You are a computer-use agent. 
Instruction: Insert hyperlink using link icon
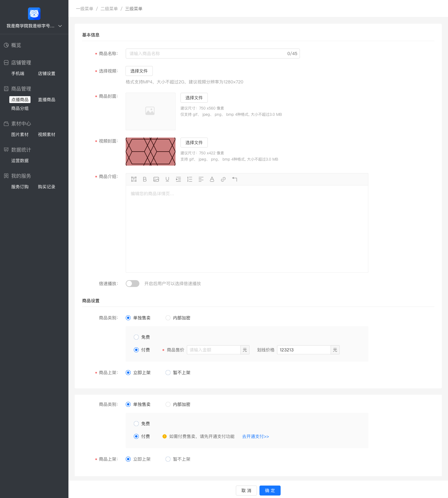223,179
